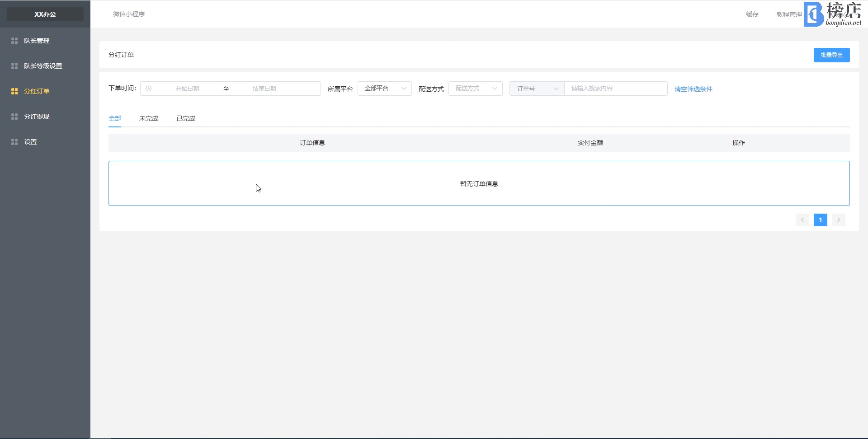Viewport: 868px width, 439px height.
Task: Click the 开始日期 start date field
Action: 188,89
